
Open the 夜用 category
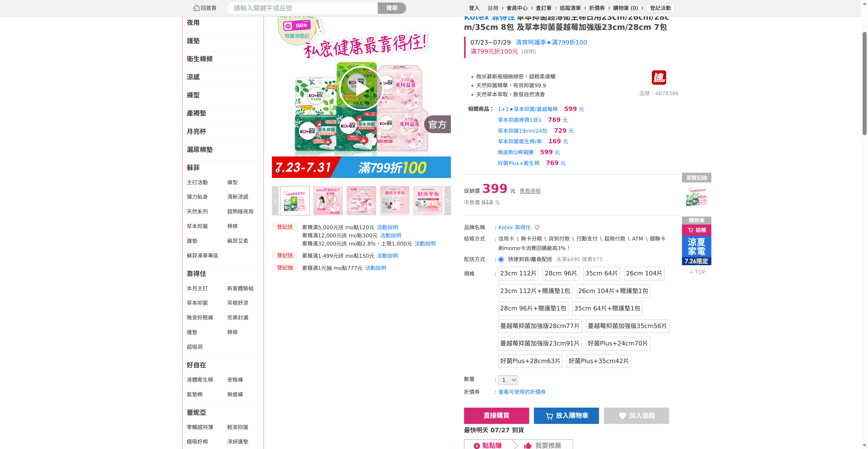click(193, 23)
